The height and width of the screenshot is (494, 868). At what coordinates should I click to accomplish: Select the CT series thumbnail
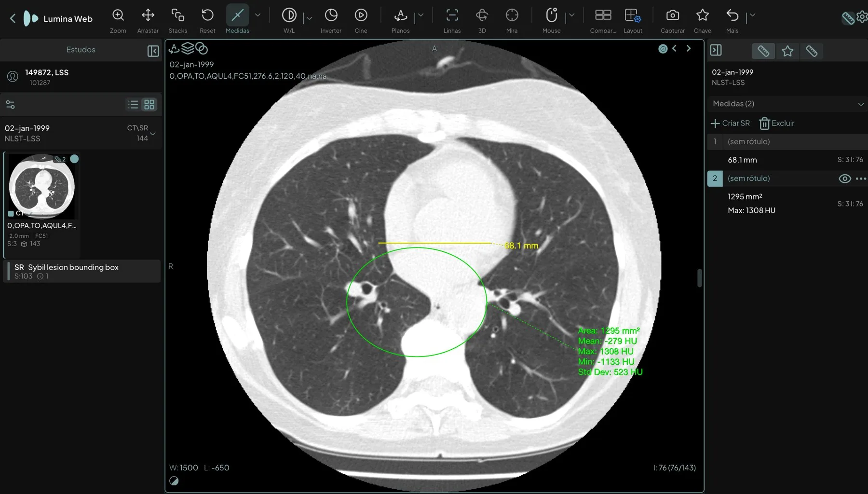click(42, 186)
